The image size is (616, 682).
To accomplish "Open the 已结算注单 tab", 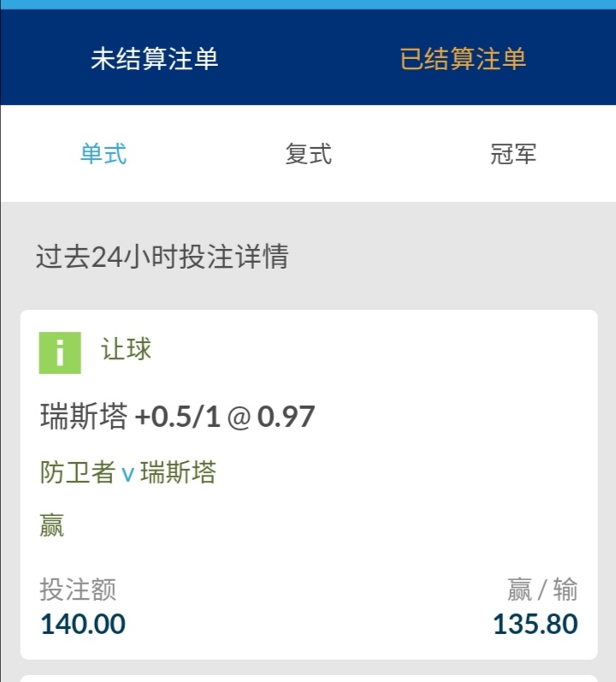I will tap(463, 59).
